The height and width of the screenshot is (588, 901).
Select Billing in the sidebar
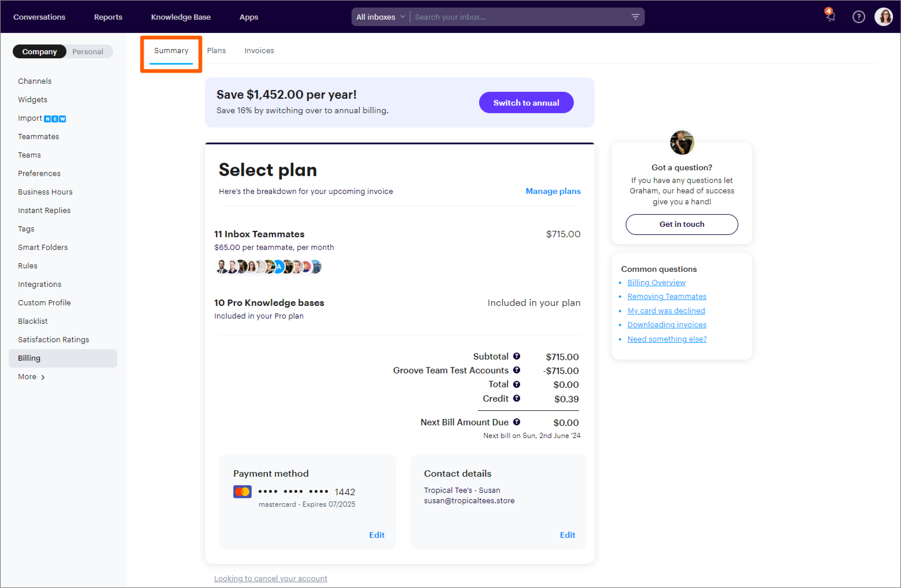(x=63, y=358)
